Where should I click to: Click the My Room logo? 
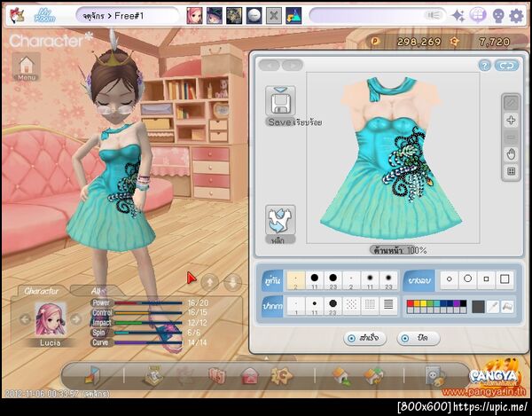(44, 16)
